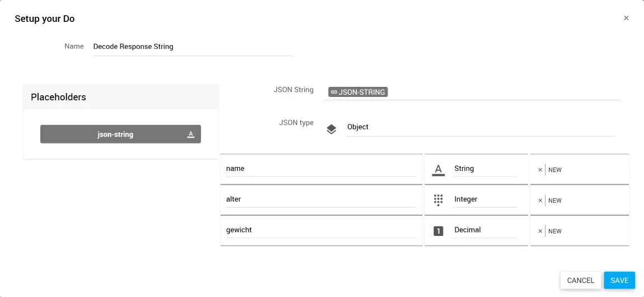Click the alter key name field
644x297 pixels.
(321, 199)
